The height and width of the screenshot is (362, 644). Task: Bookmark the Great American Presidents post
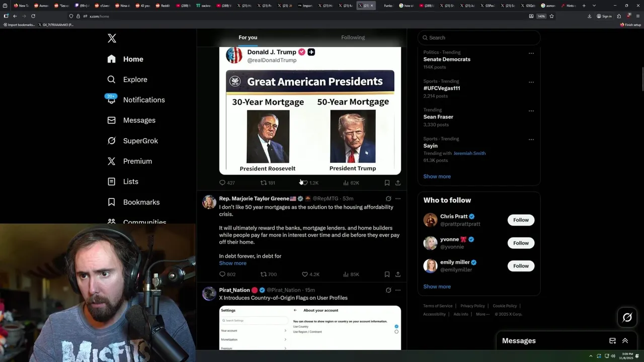pos(387,183)
